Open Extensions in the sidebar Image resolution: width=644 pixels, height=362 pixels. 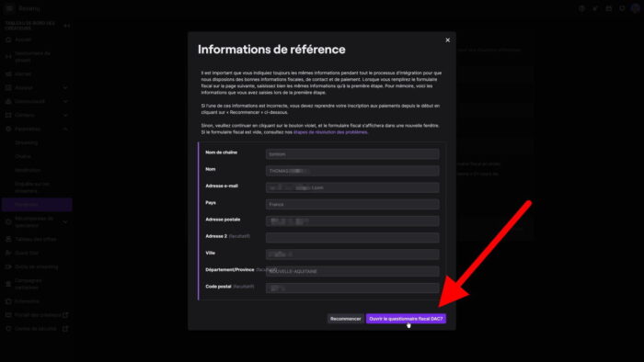click(x=27, y=301)
